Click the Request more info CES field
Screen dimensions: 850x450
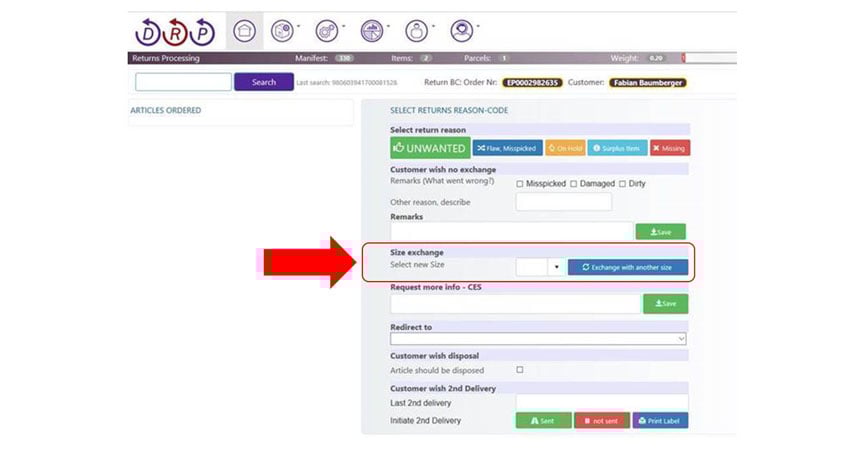515,304
